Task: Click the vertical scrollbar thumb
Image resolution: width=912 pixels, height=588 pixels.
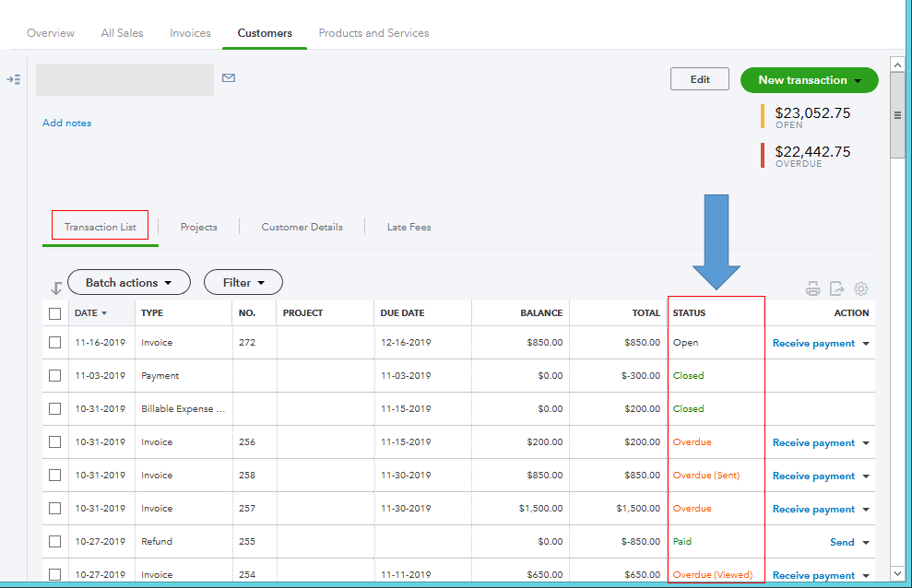Action: [x=897, y=115]
